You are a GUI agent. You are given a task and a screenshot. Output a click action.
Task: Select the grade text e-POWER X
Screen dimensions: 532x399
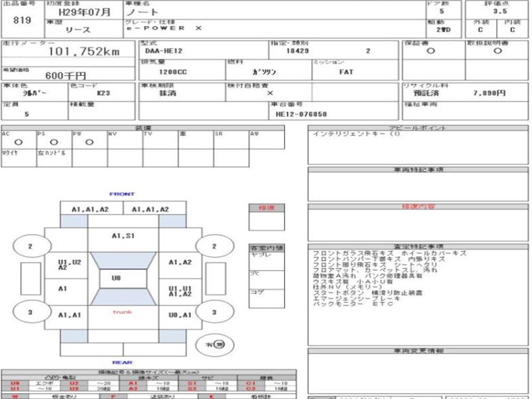tap(164, 28)
